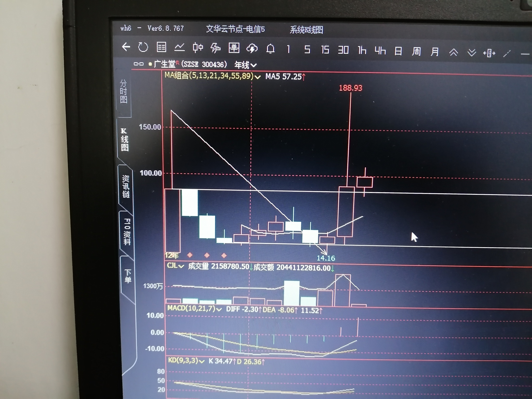This screenshot has height=399, width=532.
Task: Toggle the chain link icon beside 广生堂
Action: 138,64
